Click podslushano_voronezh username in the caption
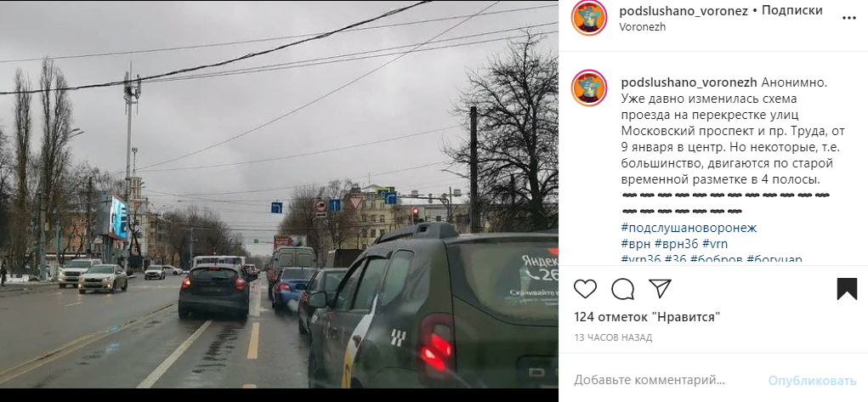This screenshot has height=402, width=868. coord(689,83)
